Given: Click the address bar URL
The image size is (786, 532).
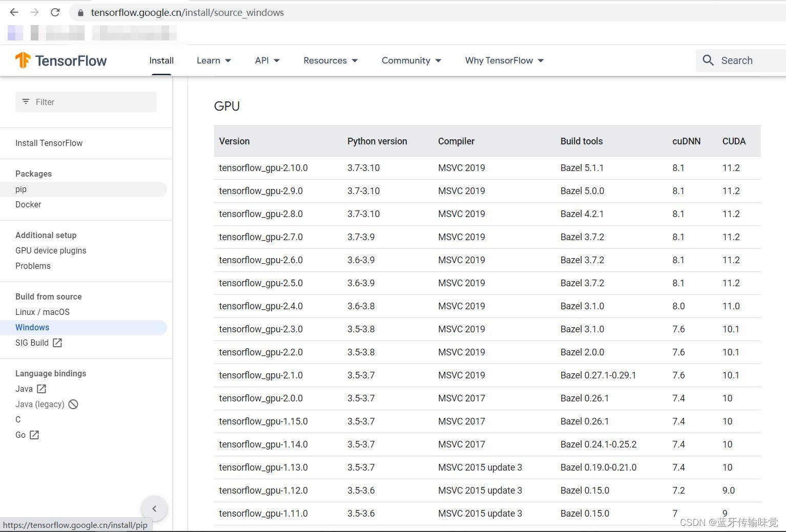Looking at the screenshot, I should coord(188,12).
